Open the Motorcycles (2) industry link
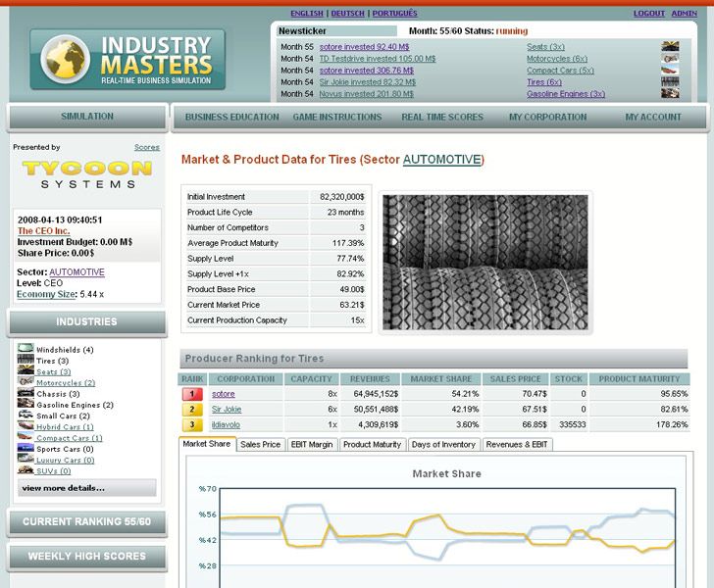The height and width of the screenshot is (588, 714). pyautogui.click(x=66, y=383)
